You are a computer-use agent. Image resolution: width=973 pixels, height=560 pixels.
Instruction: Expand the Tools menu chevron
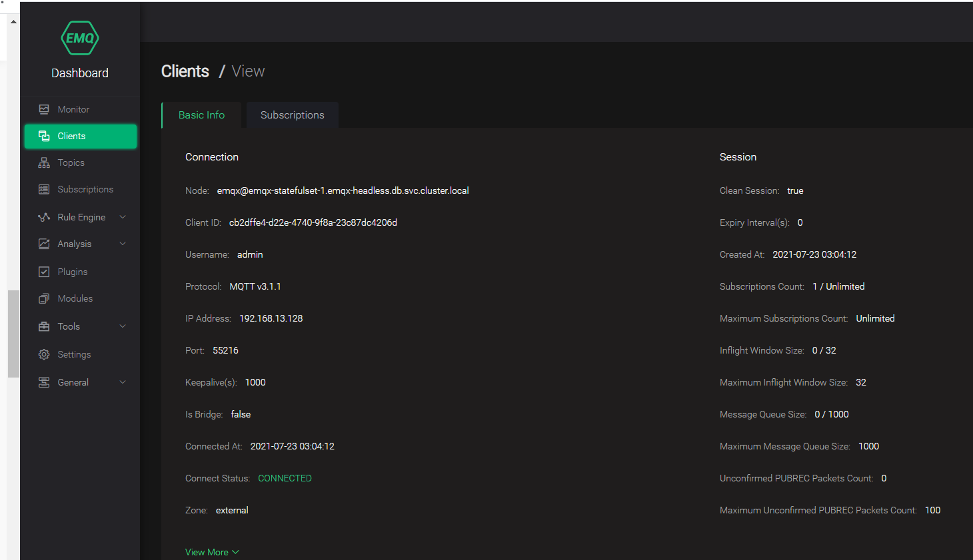(123, 326)
